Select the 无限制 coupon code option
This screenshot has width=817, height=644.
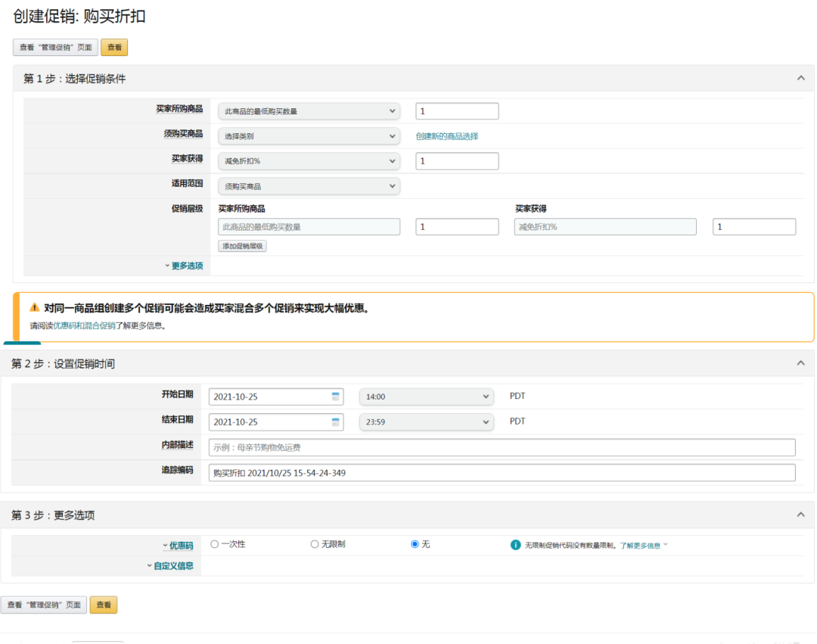[315, 544]
